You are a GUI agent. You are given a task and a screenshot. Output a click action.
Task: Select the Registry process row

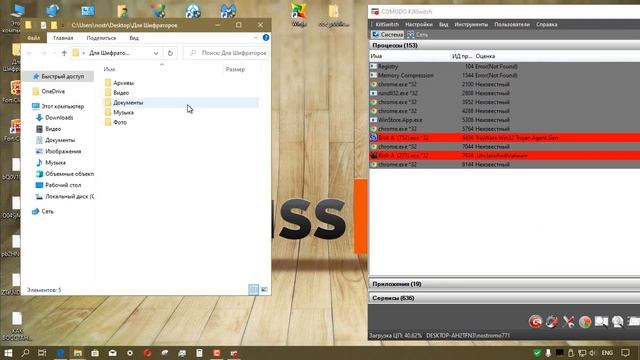click(x=504, y=66)
